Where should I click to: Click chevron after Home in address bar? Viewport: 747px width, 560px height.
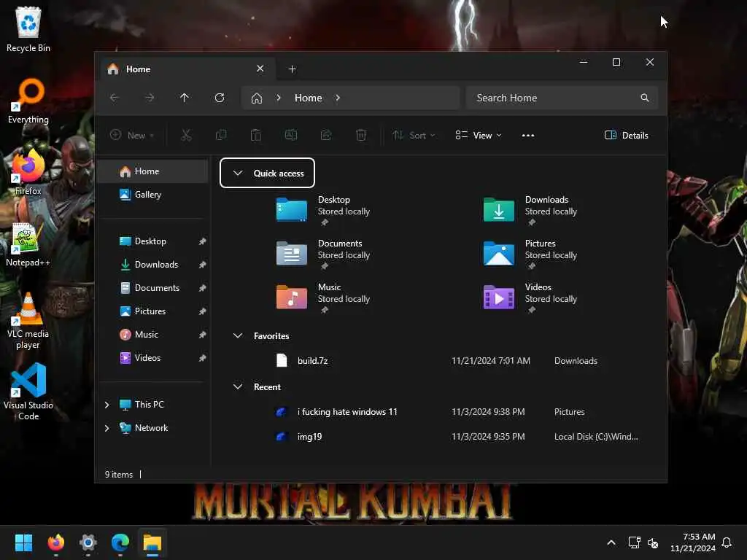click(338, 98)
